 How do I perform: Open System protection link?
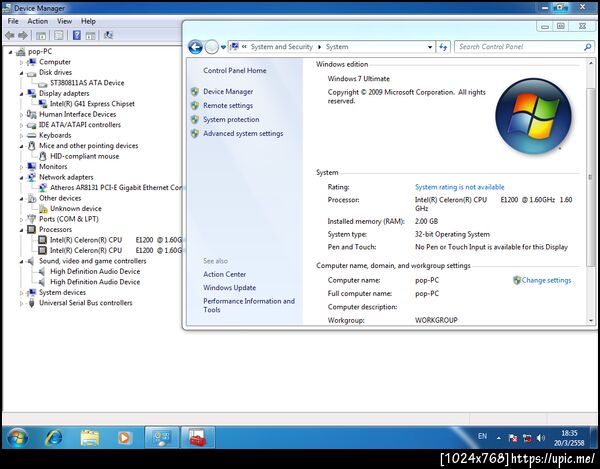pos(231,119)
